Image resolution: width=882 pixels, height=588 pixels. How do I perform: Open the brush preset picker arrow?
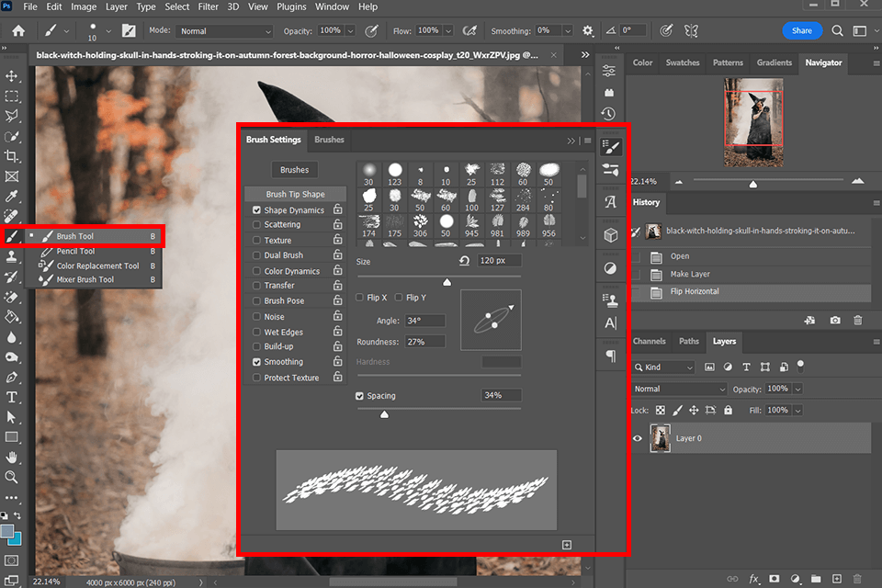108,31
